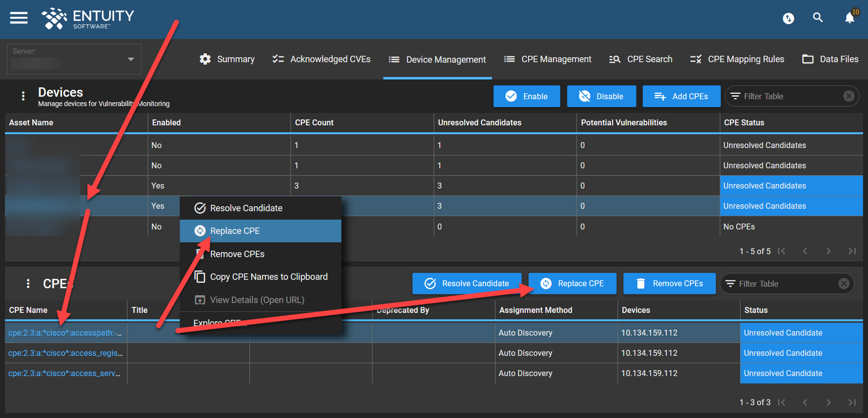This screenshot has height=418, width=868.
Task: Click the refresh status icon in header
Action: click(x=788, y=19)
